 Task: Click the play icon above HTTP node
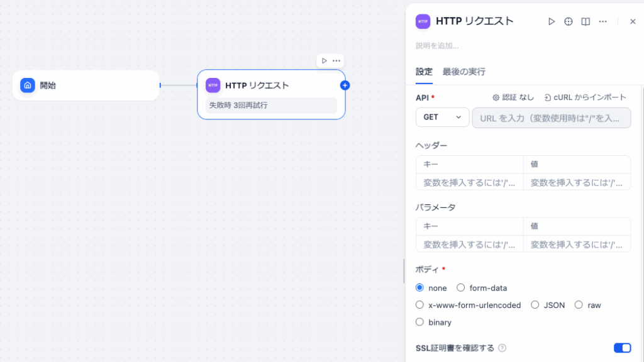tap(324, 61)
